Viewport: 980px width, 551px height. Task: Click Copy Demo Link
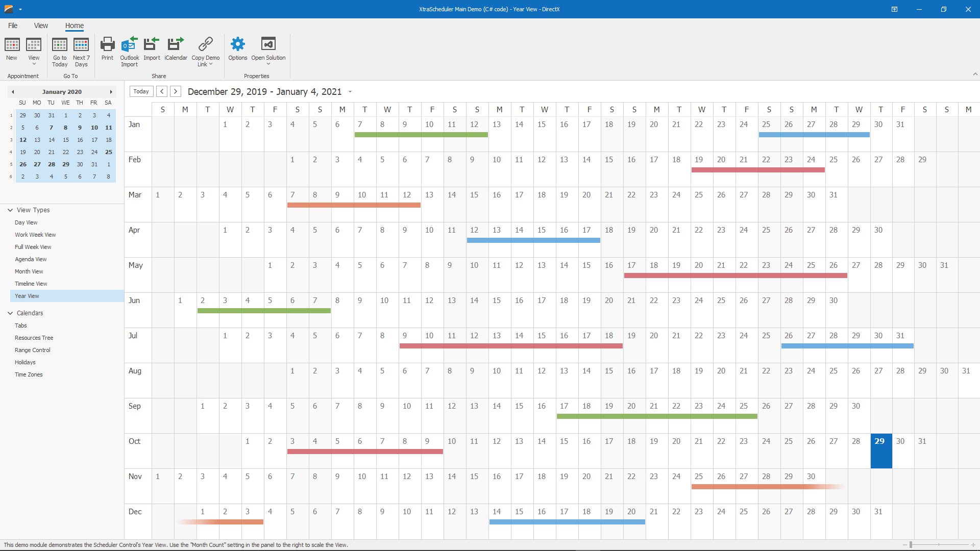(205, 50)
